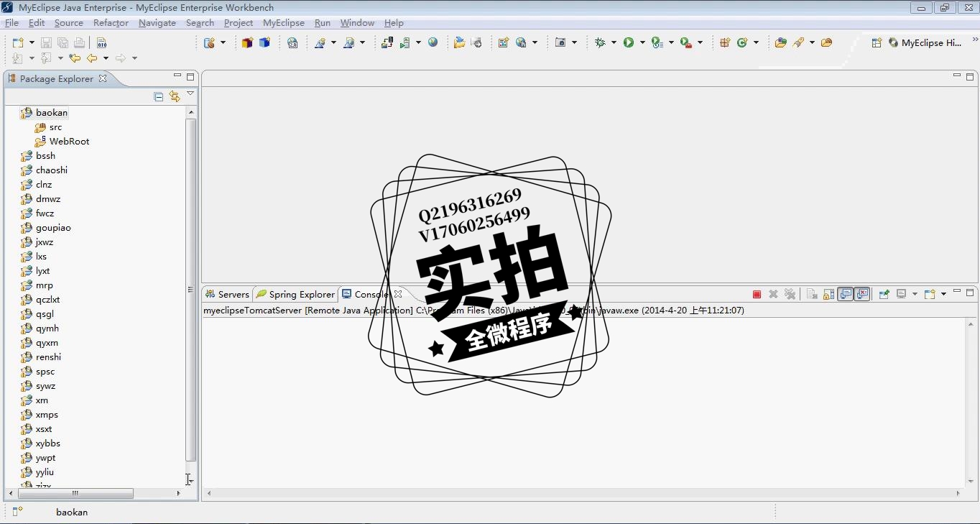Image resolution: width=980 pixels, height=524 pixels.
Task: Open the External Tools dropdown arrow
Action: point(701,42)
